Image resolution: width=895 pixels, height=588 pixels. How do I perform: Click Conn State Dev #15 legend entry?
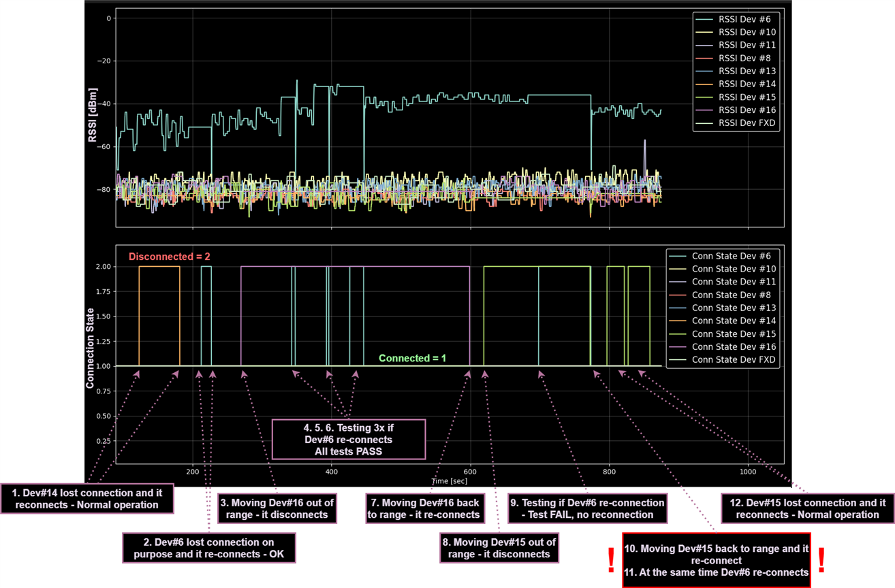click(x=734, y=333)
